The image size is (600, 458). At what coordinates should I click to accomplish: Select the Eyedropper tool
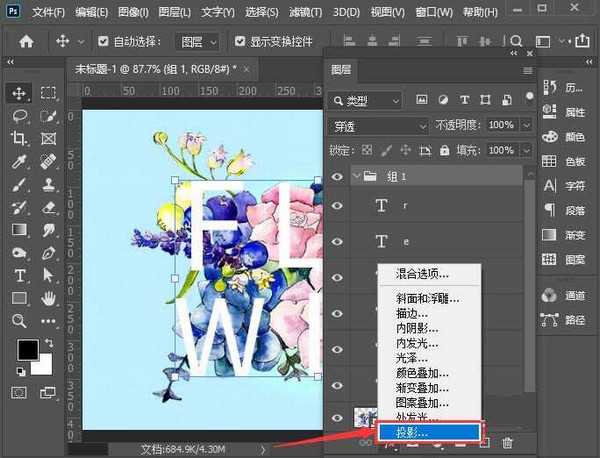coord(19,161)
